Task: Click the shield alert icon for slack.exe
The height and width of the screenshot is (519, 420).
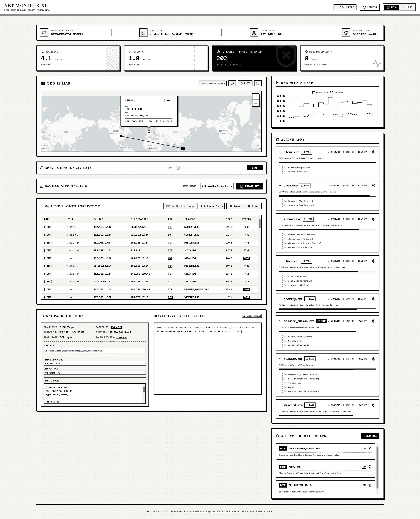Action: (373, 261)
